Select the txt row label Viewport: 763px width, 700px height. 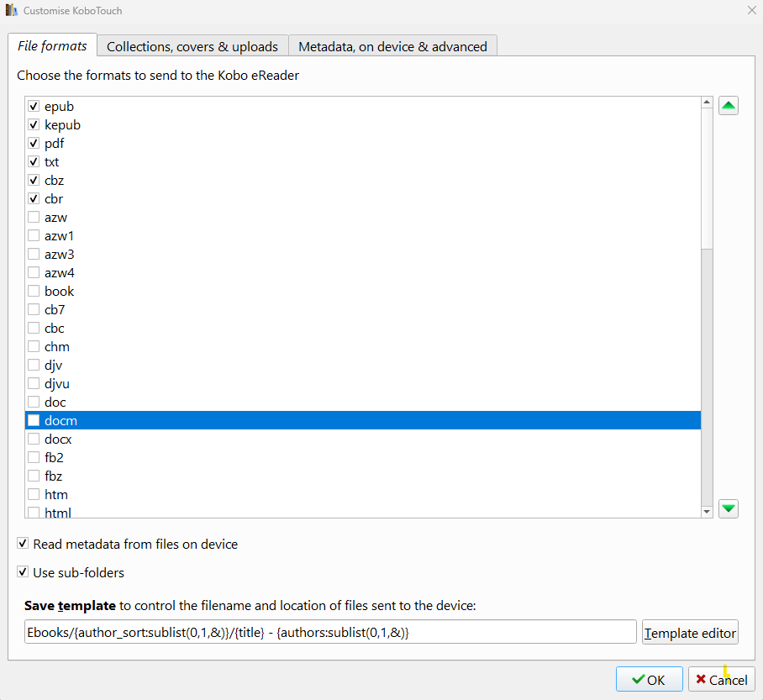pos(51,161)
